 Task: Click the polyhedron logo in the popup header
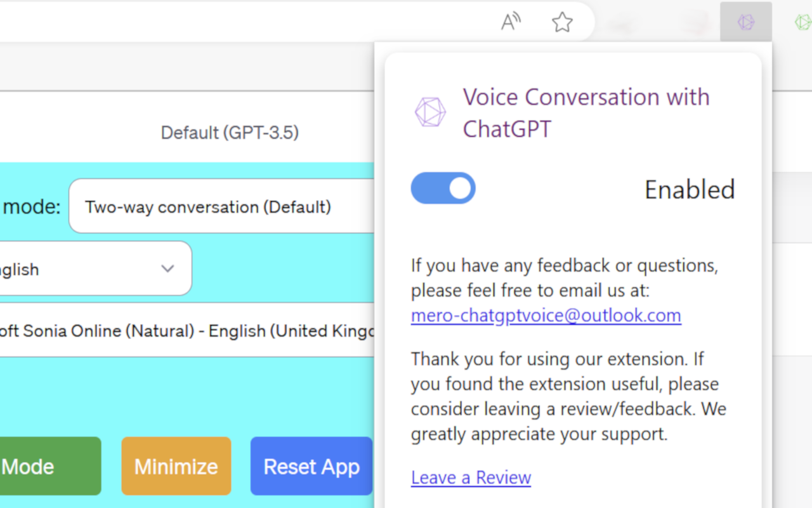(430, 112)
